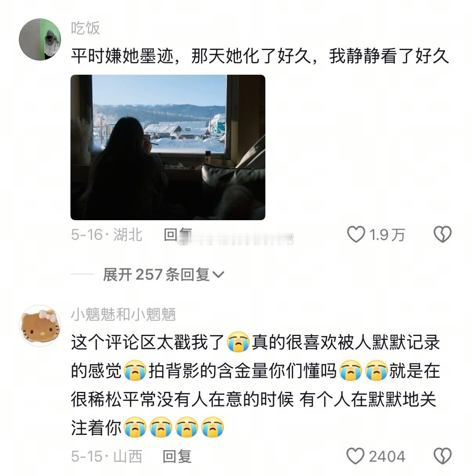Tap the 5-15 山西 timestamp
This screenshot has width=472, height=476.
point(106,456)
